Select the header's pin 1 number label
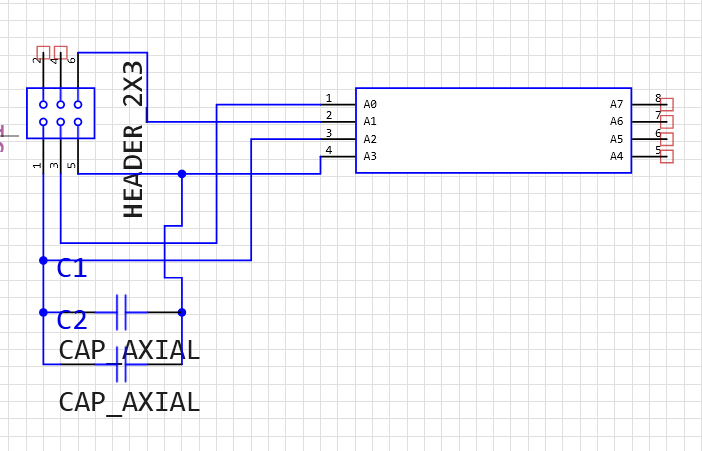Image resolution: width=702 pixels, height=451 pixels. pyautogui.click(x=37, y=165)
